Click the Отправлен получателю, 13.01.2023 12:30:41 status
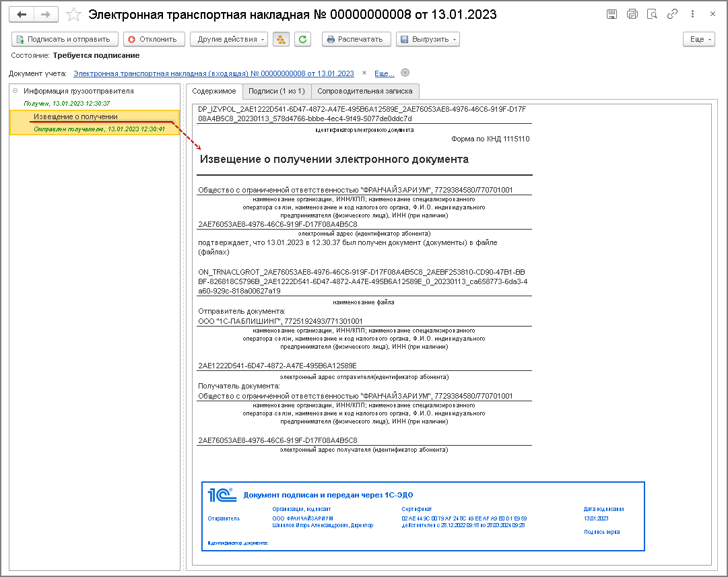The height and width of the screenshot is (577, 728). pyautogui.click(x=100, y=129)
